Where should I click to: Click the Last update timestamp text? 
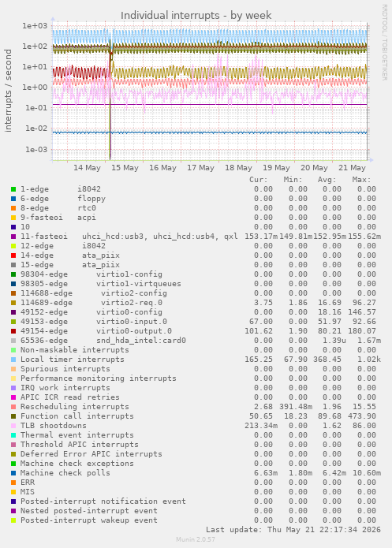pyautogui.click(x=293, y=530)
